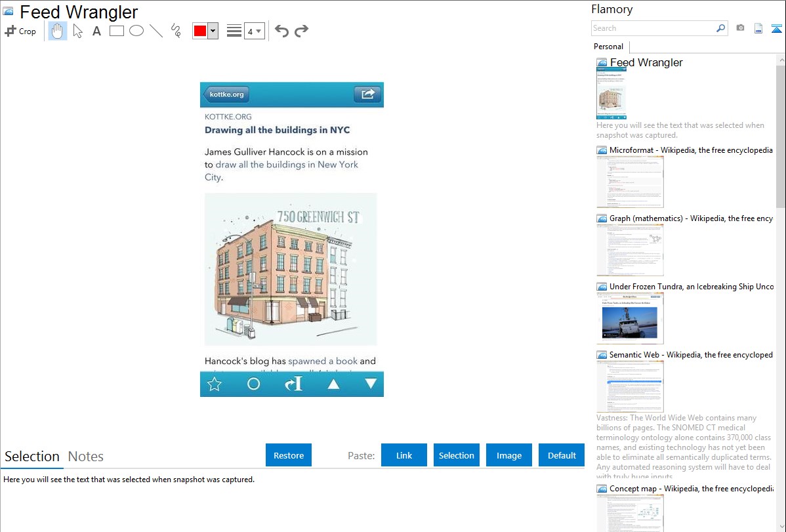786x532 pixels.
Task: Open the Notes tab
Action: (x=86, y=457)
